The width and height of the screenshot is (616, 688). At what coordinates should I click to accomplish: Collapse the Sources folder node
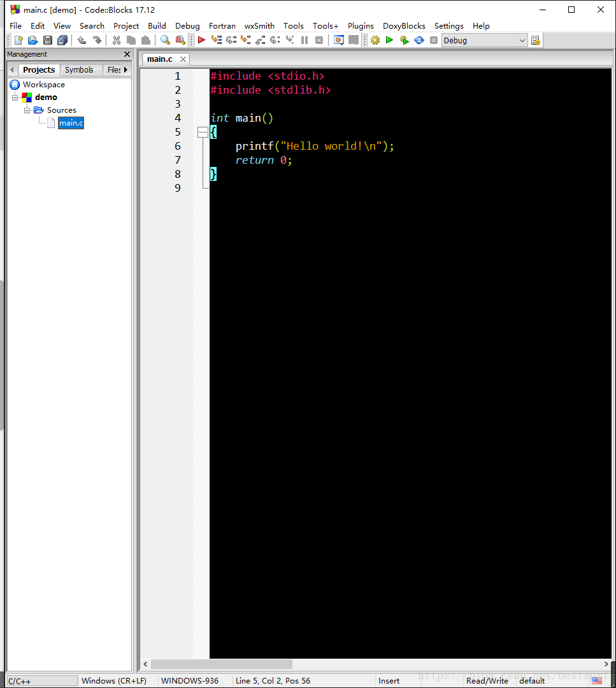tap(27, 110)
